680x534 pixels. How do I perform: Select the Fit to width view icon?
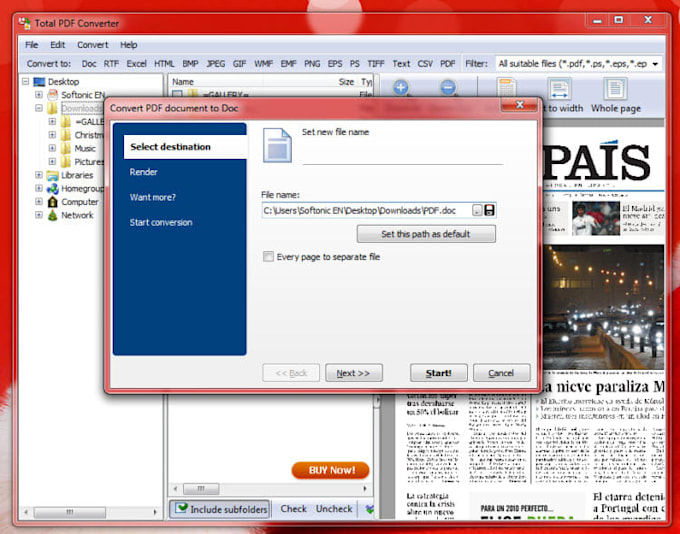coord(559,89)
